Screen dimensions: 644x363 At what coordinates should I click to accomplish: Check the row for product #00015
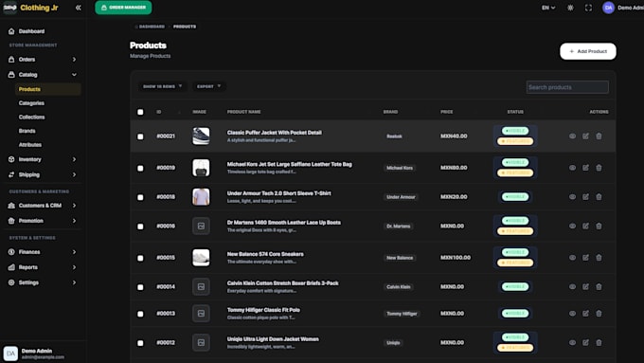coord(140,258)
